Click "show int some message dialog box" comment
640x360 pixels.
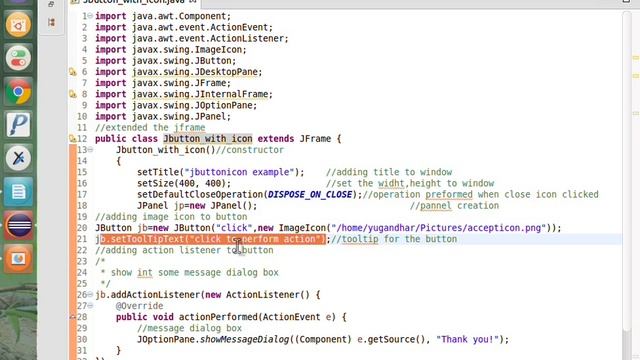195,273
